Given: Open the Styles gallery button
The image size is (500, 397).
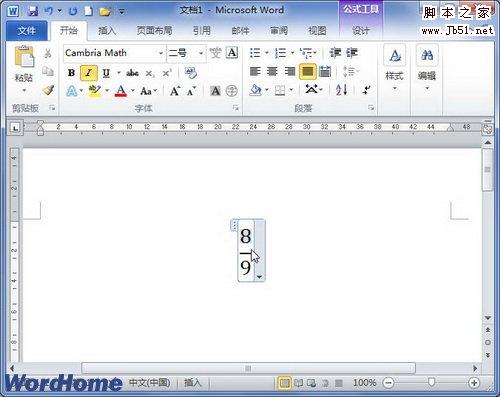Looking at the screenshot, I should (395, 69).
